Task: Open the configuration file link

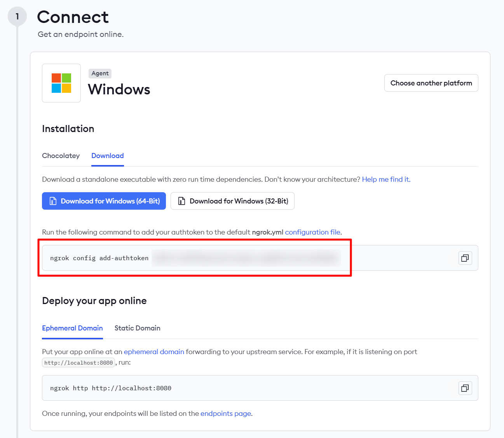Action: point(312,232)
